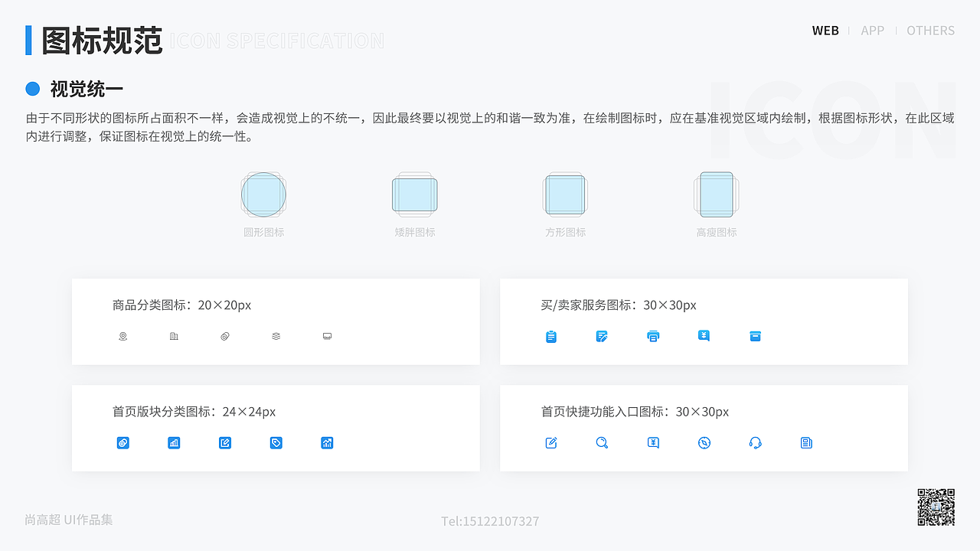This screenshot has height=551, width=980.
Task: Select the document news icon in quick entries
Action: point(805,442)
